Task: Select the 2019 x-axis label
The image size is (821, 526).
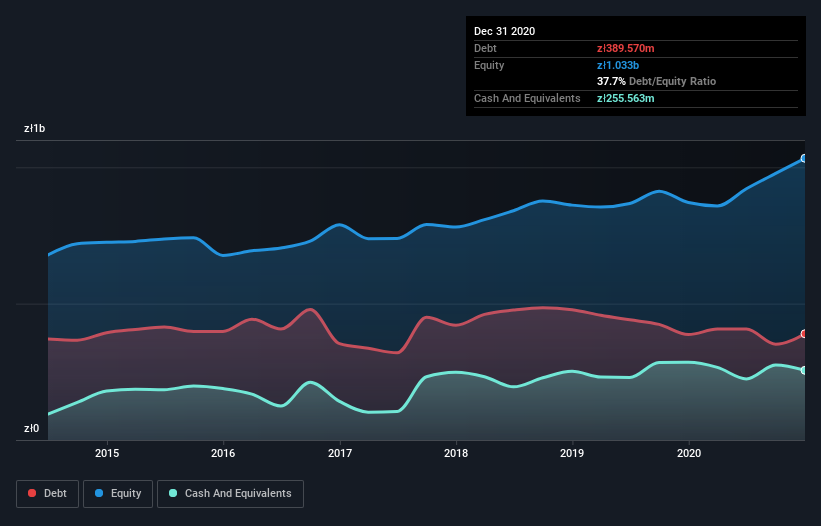Action: coord(572,453)
